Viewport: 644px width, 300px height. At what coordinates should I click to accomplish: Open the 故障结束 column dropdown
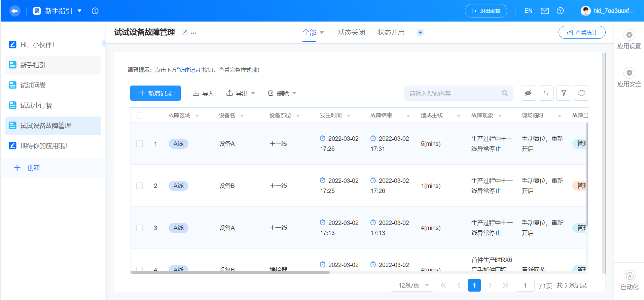[408, 116]
